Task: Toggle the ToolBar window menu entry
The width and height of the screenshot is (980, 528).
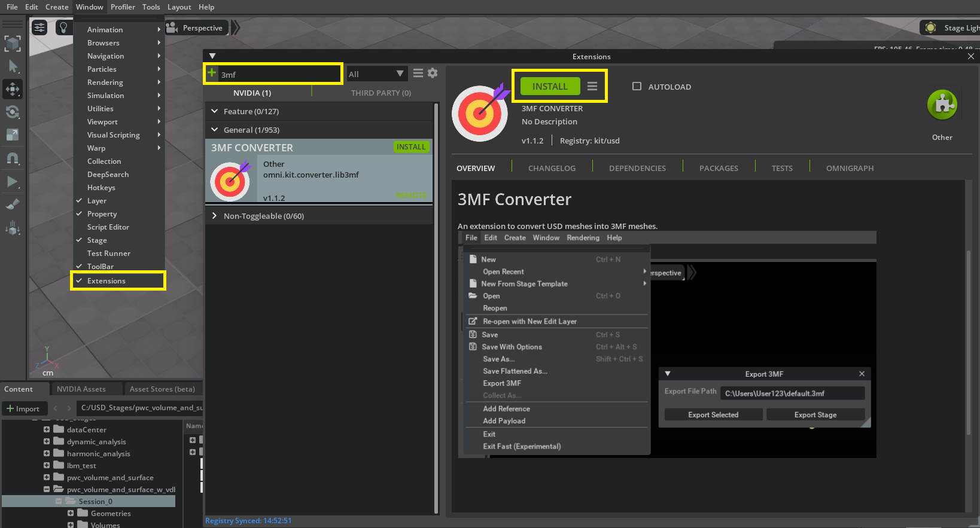Action: click(118, 267)
